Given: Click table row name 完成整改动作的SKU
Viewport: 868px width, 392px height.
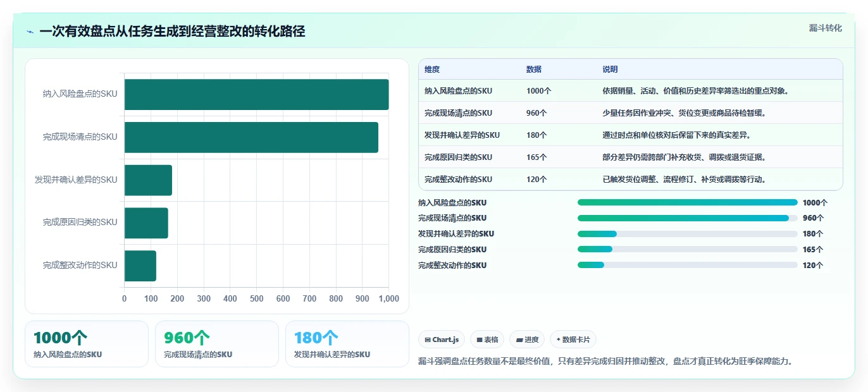Looking at the screenshot, I should click(x=458, y=180).
